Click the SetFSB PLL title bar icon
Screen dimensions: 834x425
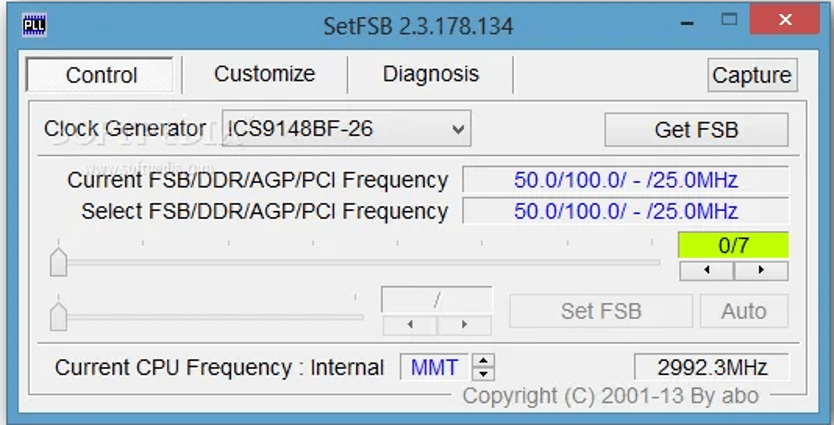(x=33, y=24)
